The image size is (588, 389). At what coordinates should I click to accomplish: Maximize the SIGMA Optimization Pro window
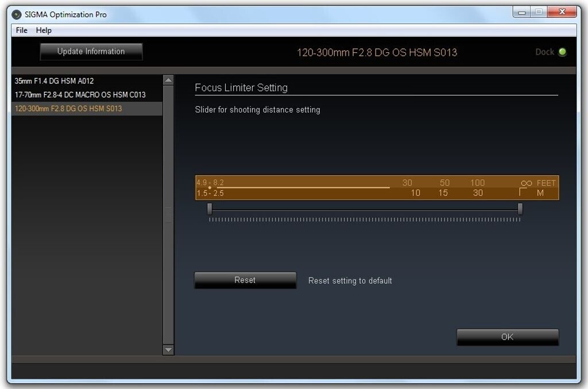tap(538, 13)
